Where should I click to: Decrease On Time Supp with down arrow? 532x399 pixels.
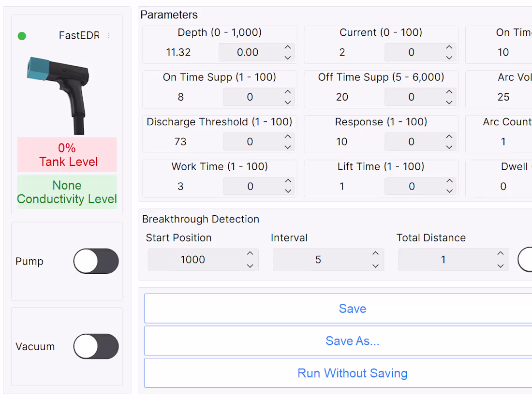288,103
